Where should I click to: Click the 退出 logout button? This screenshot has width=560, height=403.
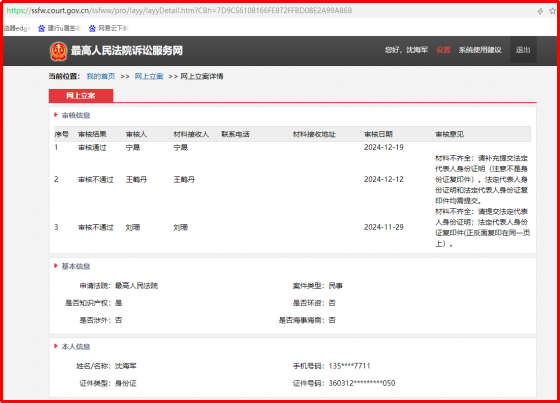point(523,50)
